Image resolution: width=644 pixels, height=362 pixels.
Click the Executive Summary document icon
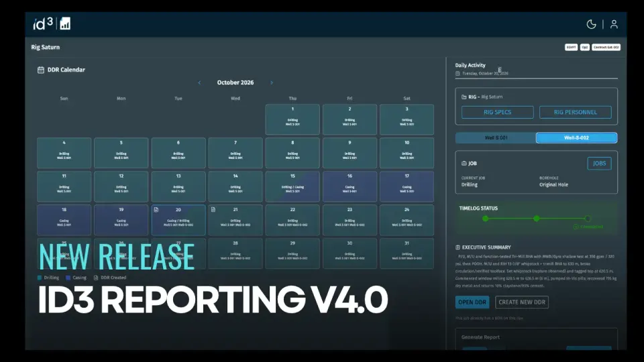(458, 247)
